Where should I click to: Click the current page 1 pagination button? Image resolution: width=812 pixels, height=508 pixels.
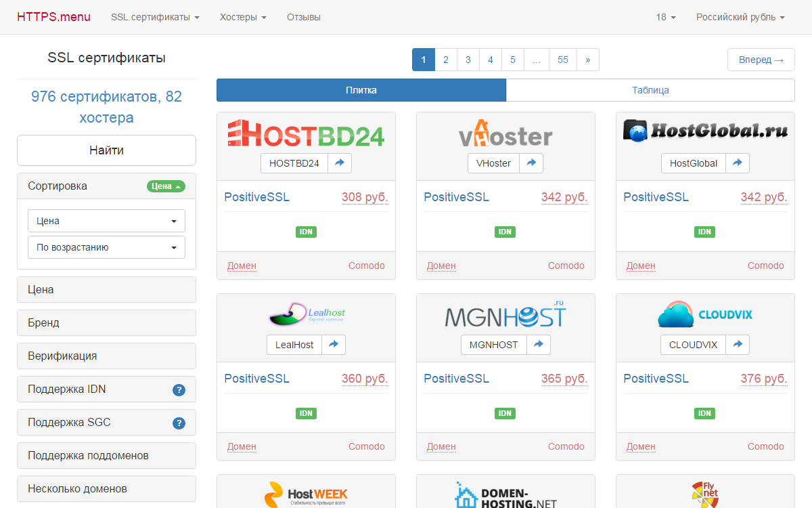tap(424, 60)
